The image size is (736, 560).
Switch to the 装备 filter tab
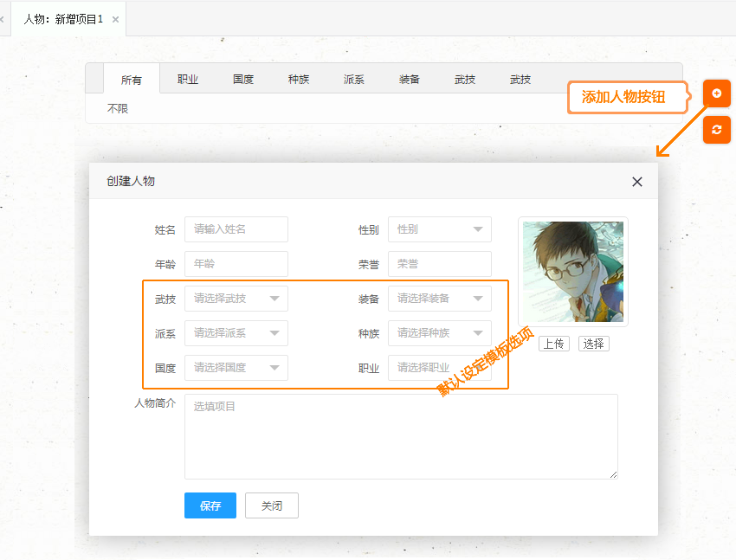[x=410, y=80]
